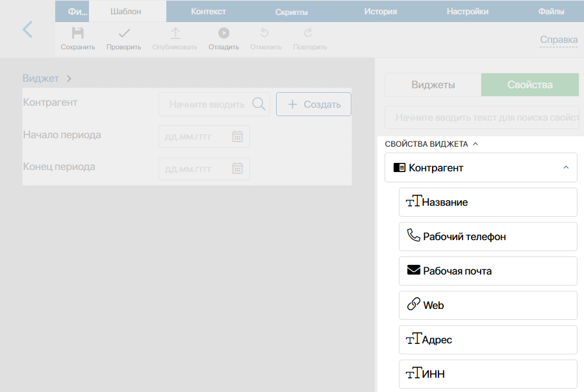Select the Рабочий телефон property item

[x=488, y=237]
